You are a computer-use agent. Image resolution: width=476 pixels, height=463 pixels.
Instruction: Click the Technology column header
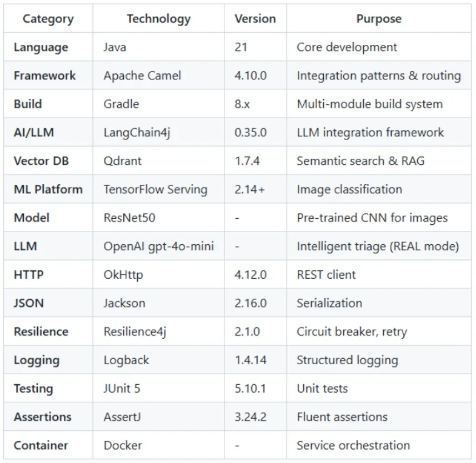[x=158, y=19]
